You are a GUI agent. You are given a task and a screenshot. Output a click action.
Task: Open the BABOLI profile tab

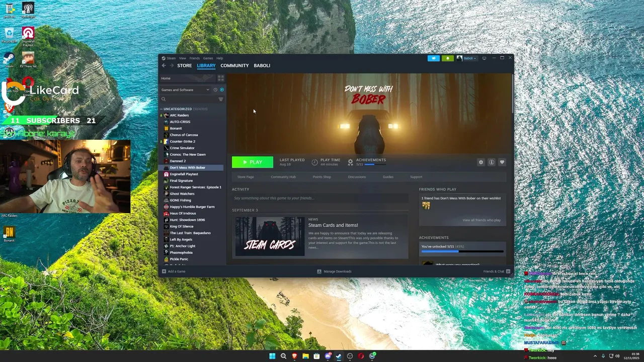point(262,65)
